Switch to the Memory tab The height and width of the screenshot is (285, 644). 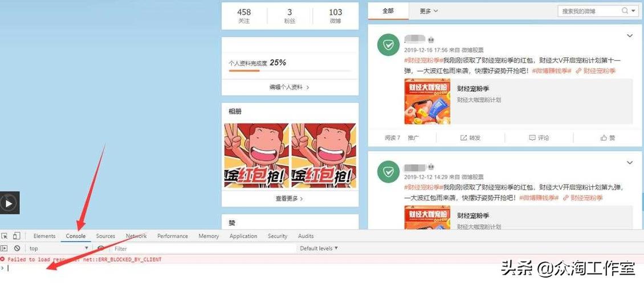click(209, 236)
